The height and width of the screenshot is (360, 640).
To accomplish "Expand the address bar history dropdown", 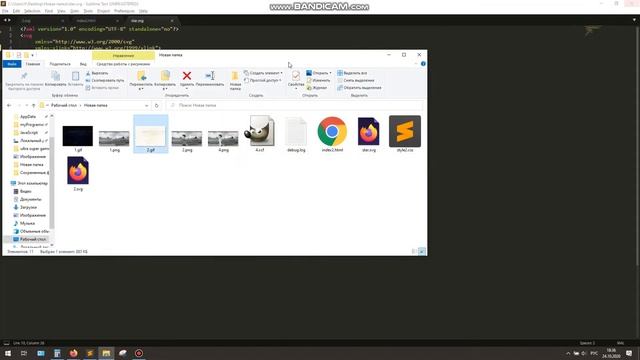I will (x=147, y=105).
